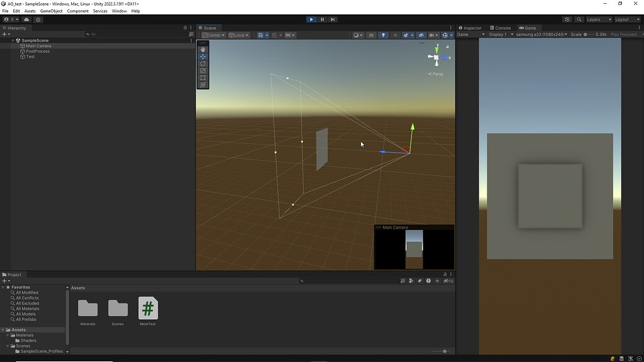The height and width of the screenshot is (362, 644).
Task: Toggle audio in the Scene view toolbar
Action: coord(396,35)
